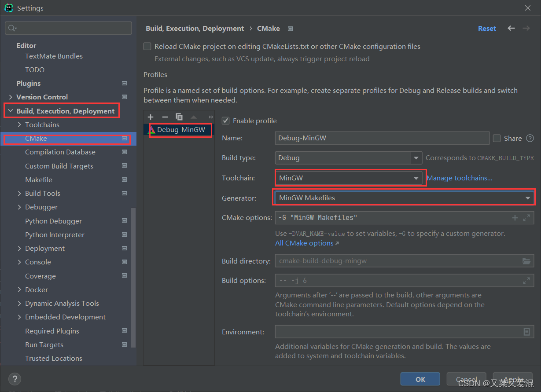Open Custom Build Targets settings

tap(59, 166)
